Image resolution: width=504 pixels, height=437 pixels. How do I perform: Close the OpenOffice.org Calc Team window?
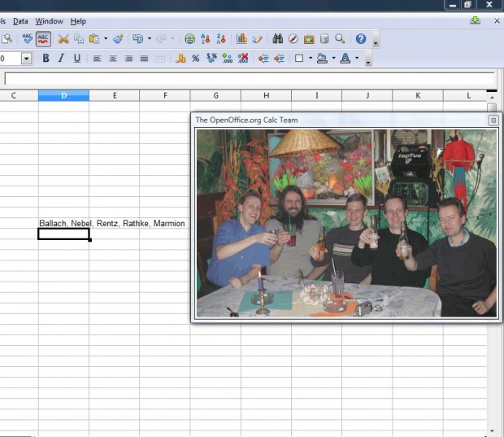click(493, 120)
